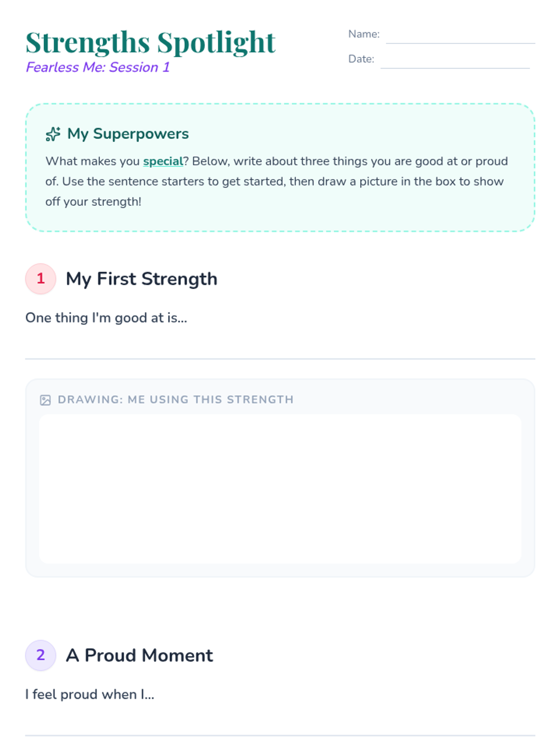Click the "Drawing: Me Using This Strength" label
Image resolution: width=560 pixels, height=747 pixels.
pyautogui.click(x=175, y=400)
